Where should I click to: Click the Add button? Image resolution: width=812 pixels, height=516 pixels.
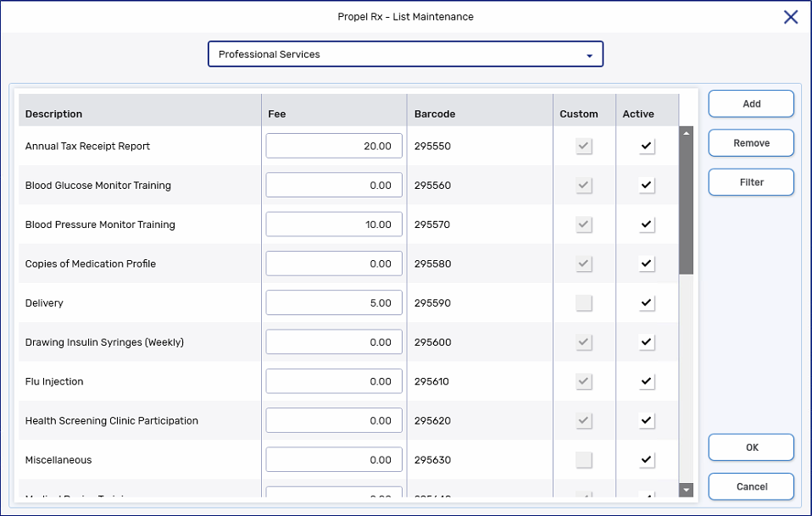click(x=751, y=103)
